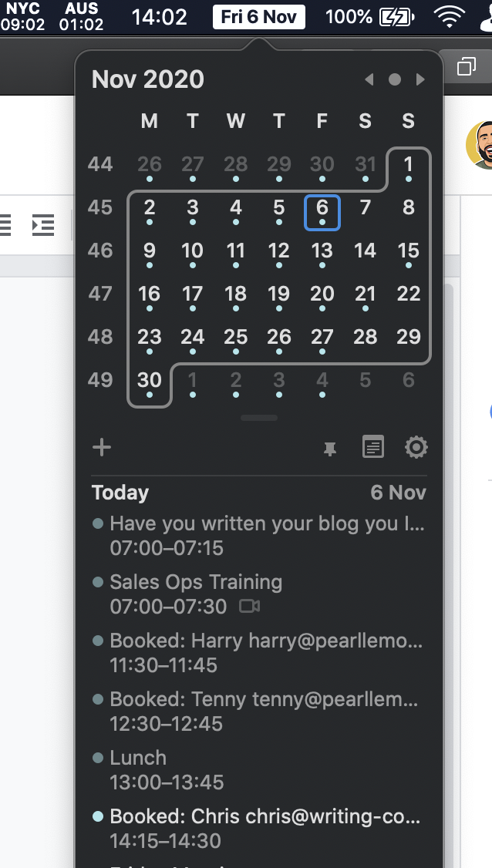Click the Fri 6 Nov menu bar date
The width and height of the screenshot is (492, 868).
click(x=259, y=17)
